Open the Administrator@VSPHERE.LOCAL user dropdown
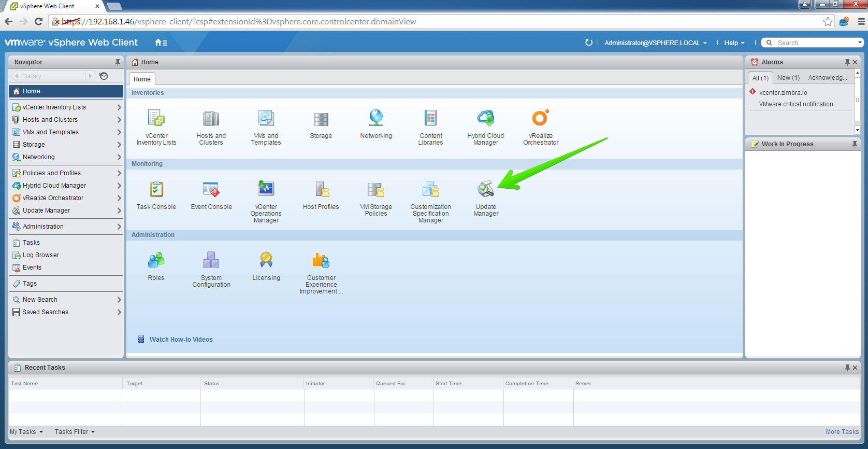Viewport: 868px width, 449px height. tap(656, 43)
